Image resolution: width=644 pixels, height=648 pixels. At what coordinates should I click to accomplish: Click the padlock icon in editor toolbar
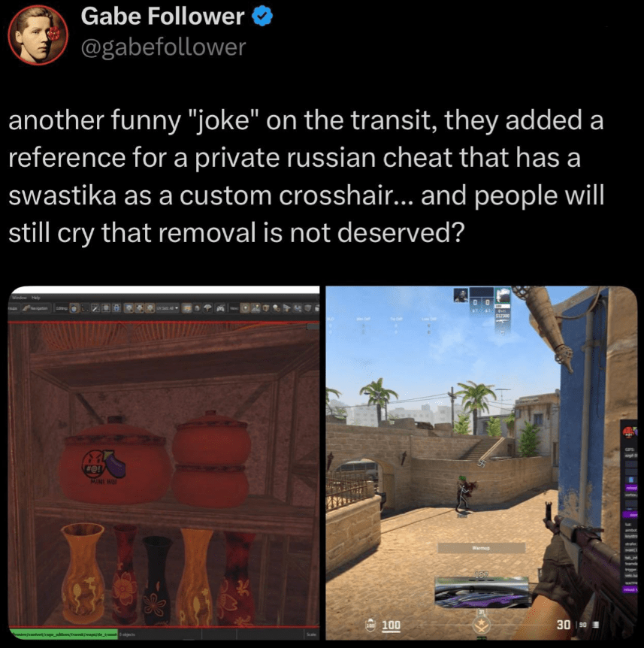coord(116,308)
